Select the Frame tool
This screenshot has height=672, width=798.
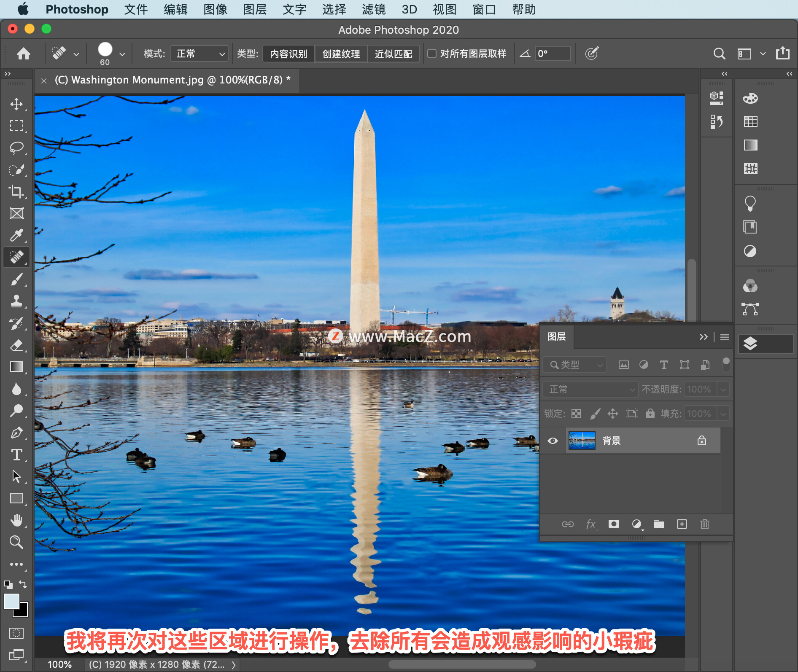click(16, 213)
